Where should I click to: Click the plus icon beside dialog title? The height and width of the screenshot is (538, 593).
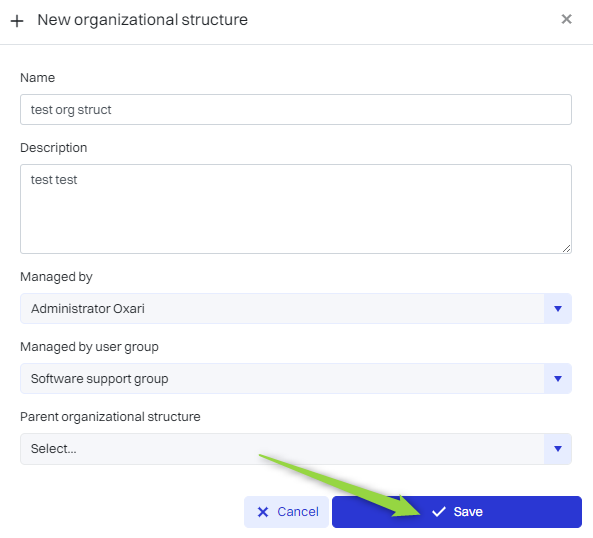point(17,21)
